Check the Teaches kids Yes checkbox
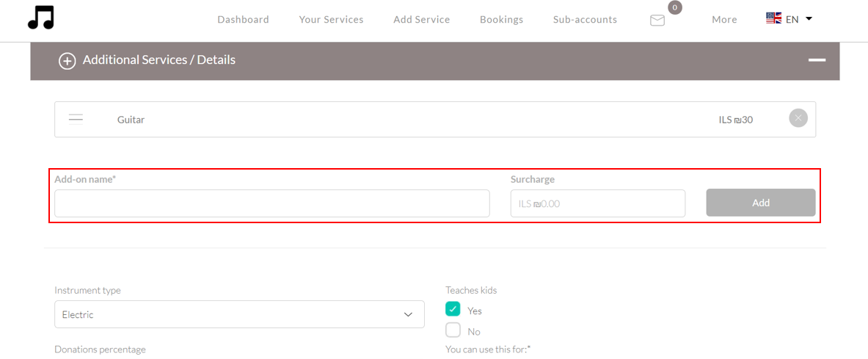The width and height of the screenshot is (868, 359). [453, 309]
